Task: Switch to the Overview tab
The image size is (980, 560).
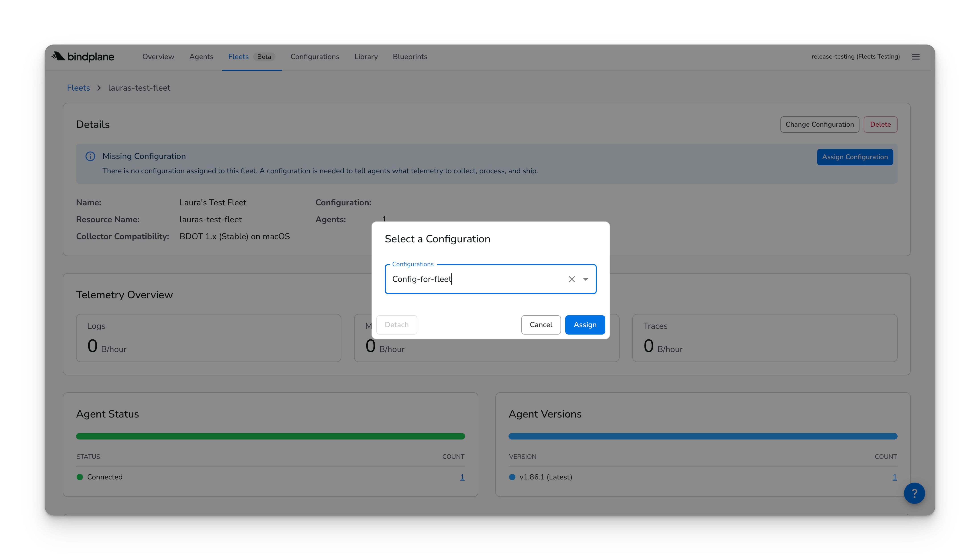Action: (x=158, y=57)
